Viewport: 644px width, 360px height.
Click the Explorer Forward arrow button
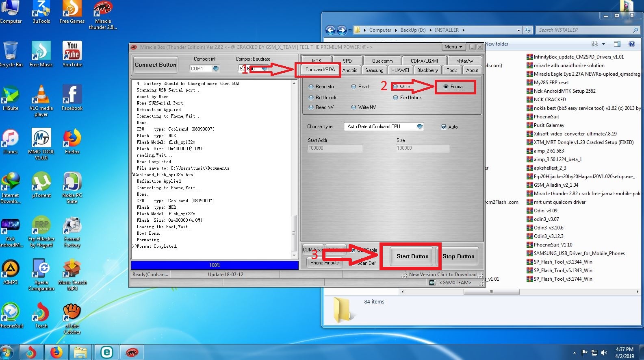tap(342, 30)
